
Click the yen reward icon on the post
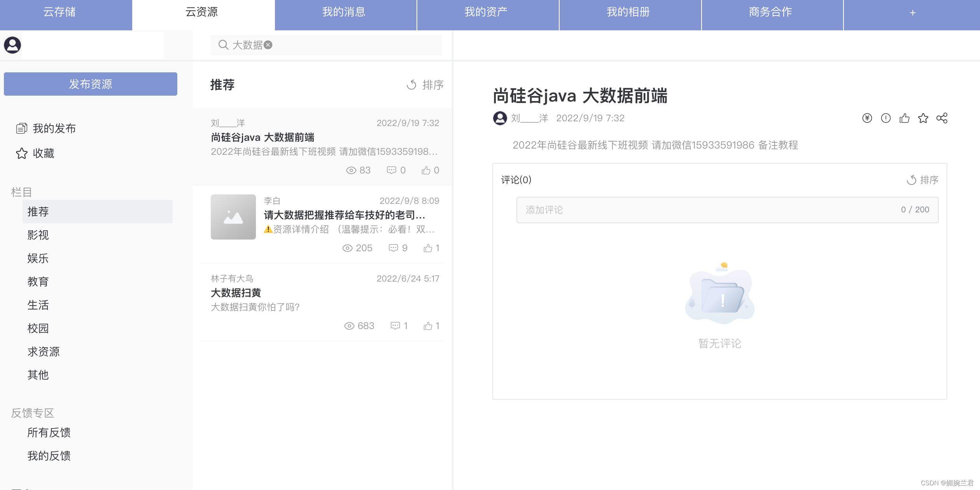867,118
